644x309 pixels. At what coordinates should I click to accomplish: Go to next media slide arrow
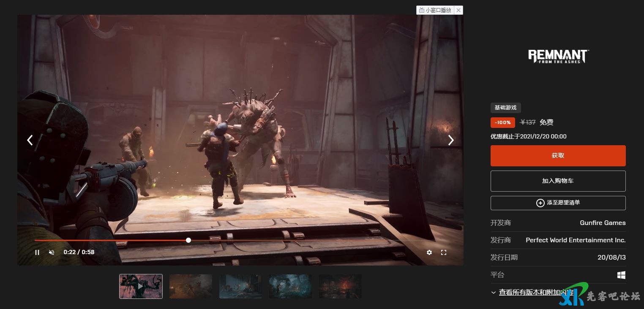(x=451, y=140)
